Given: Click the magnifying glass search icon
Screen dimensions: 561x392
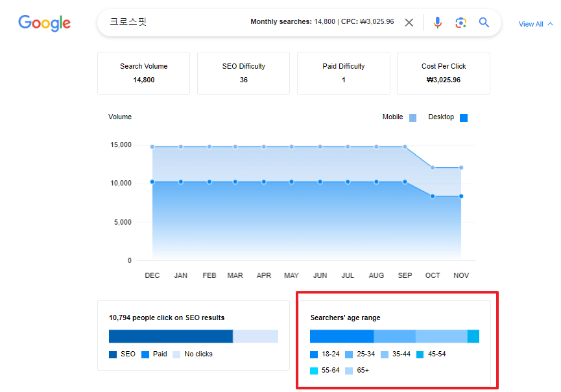Looking at the screenshot, I should (484, 23).
